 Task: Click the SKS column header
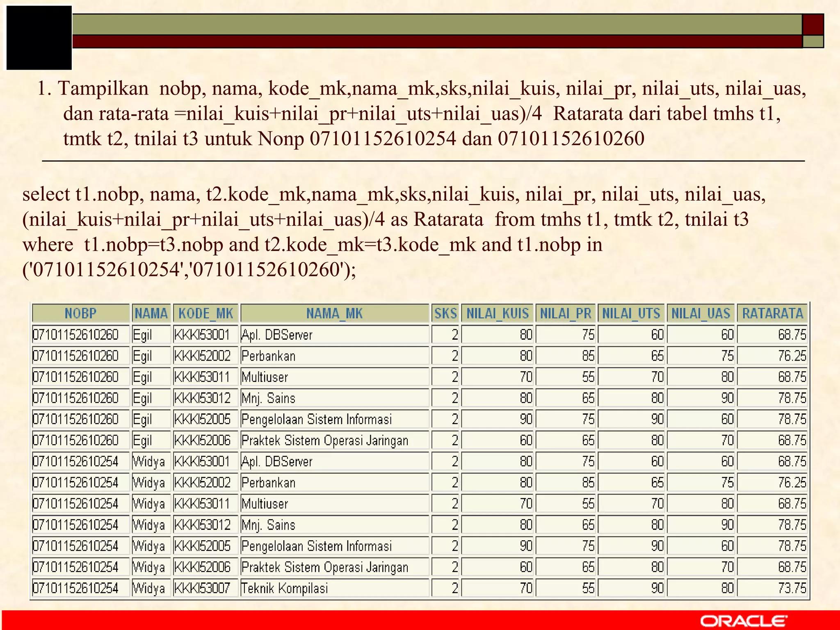pos(445,313)
